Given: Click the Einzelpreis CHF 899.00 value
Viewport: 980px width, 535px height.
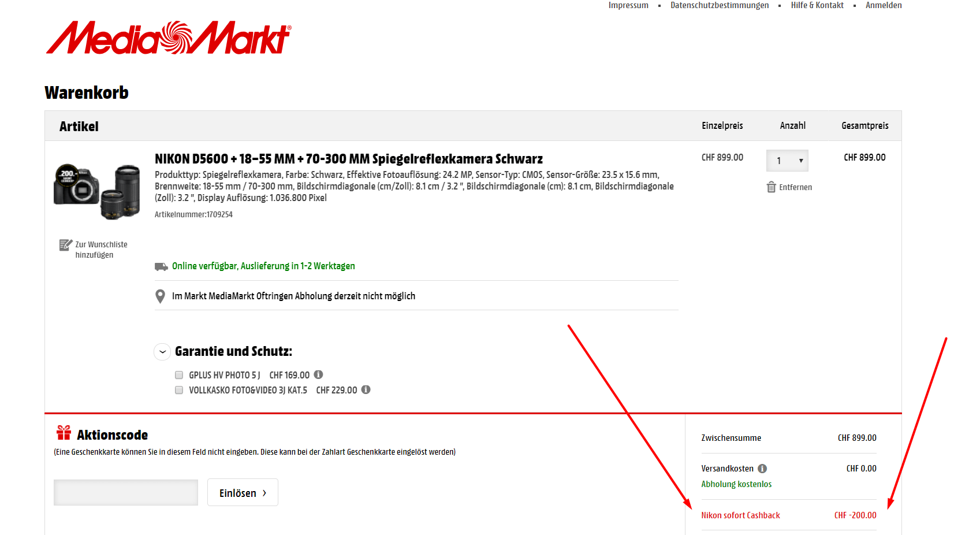Looking at the screenshot, I should tap(722, 157).
